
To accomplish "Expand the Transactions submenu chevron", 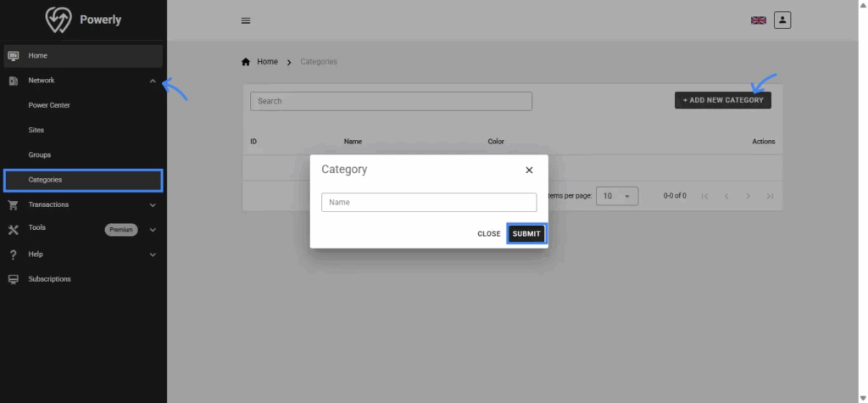I will click(x=153, y=204).
